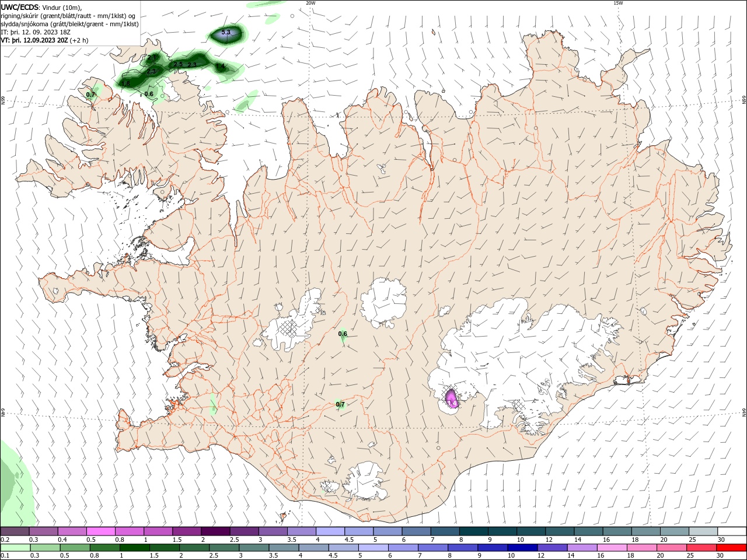Click the 0.7 label in the southern interior
747x560 pixels.
pyautogui.click(x=340, y=404)
